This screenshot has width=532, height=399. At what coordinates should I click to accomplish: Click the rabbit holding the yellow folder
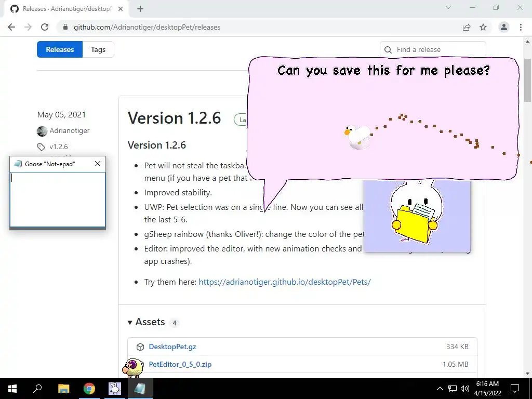click(416, 213)
